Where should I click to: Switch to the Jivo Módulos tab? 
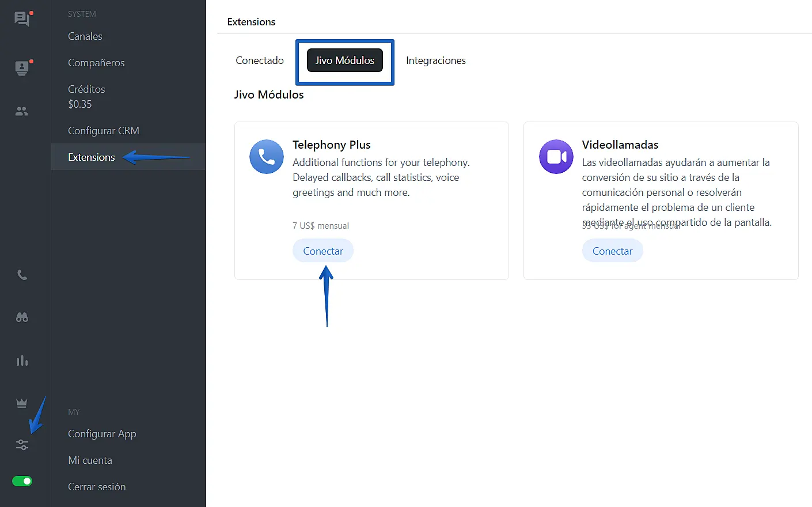pos(345,60)
